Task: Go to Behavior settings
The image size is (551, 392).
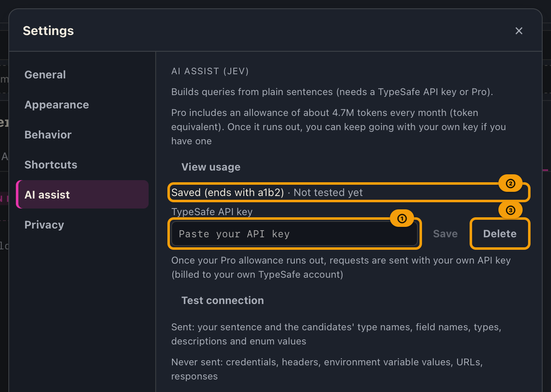Action: [82, 135]
